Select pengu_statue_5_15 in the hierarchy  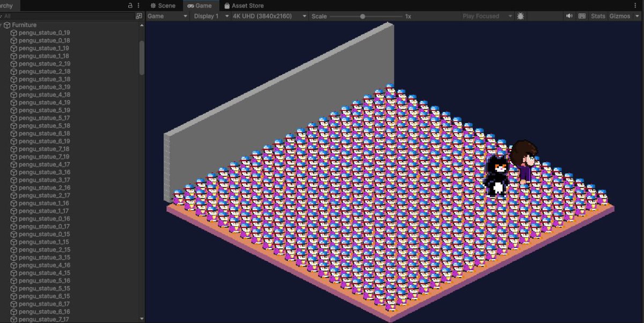point(45,288)
